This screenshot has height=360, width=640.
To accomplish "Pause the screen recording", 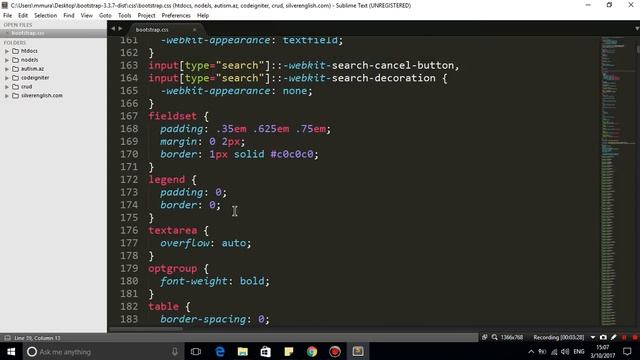I will [x=624, y=338].
